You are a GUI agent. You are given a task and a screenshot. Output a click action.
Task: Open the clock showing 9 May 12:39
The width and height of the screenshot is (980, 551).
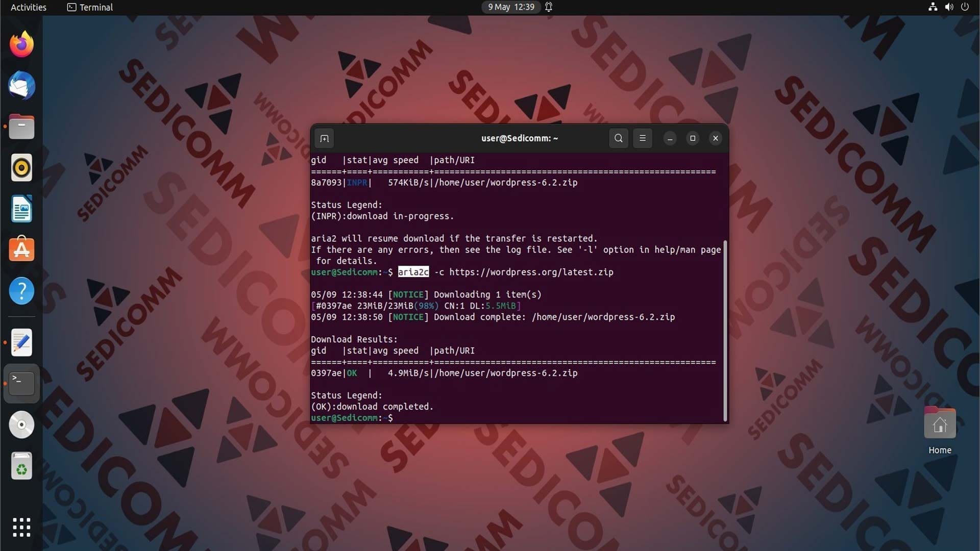pyautogui.click(x=511, y=7)
